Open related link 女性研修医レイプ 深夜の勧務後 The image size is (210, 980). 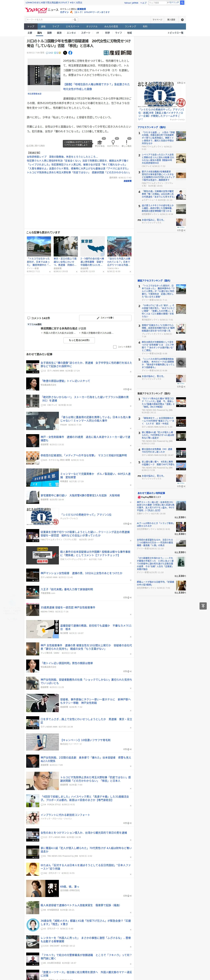[62, 157]
